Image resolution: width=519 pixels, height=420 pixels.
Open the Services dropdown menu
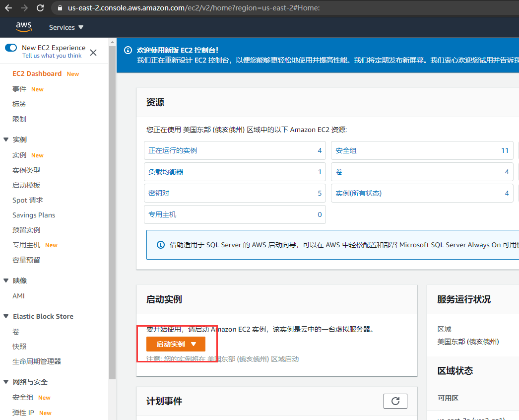pos(66,27)
